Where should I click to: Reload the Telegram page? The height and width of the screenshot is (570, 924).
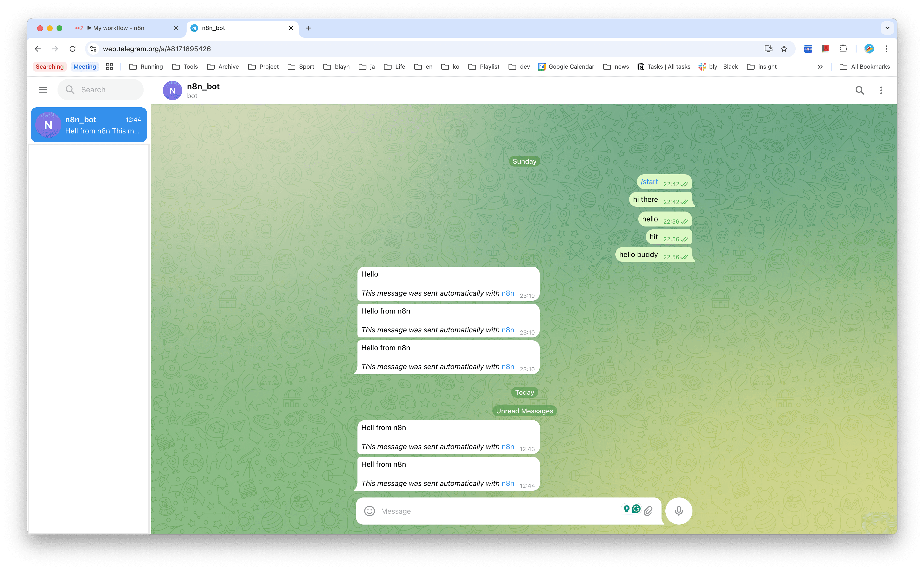tap(72, 49)
